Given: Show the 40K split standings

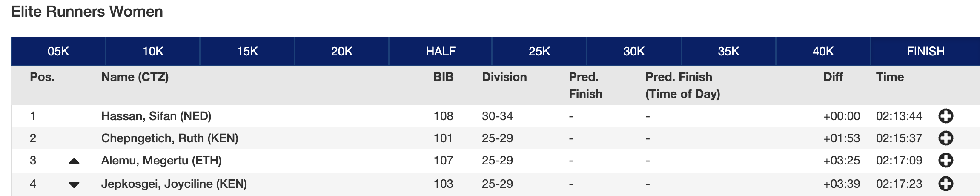Looking at the screenshot, I should click(x=823, y=52).
